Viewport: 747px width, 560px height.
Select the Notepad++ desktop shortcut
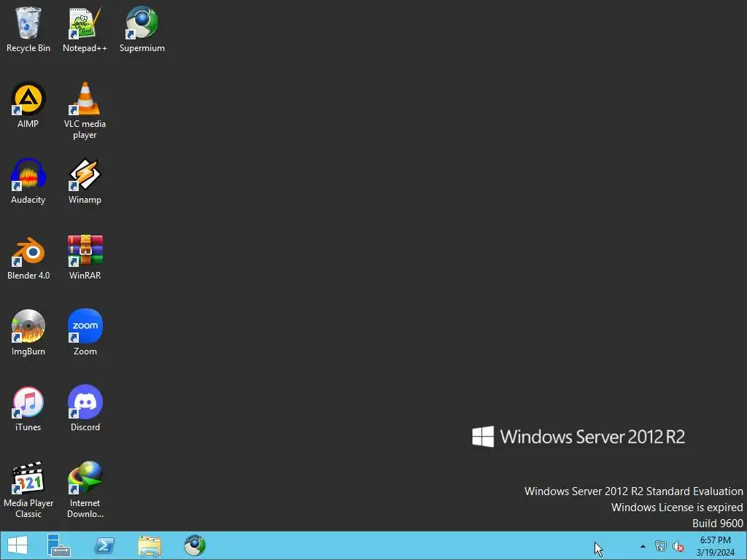coord(85,29)
